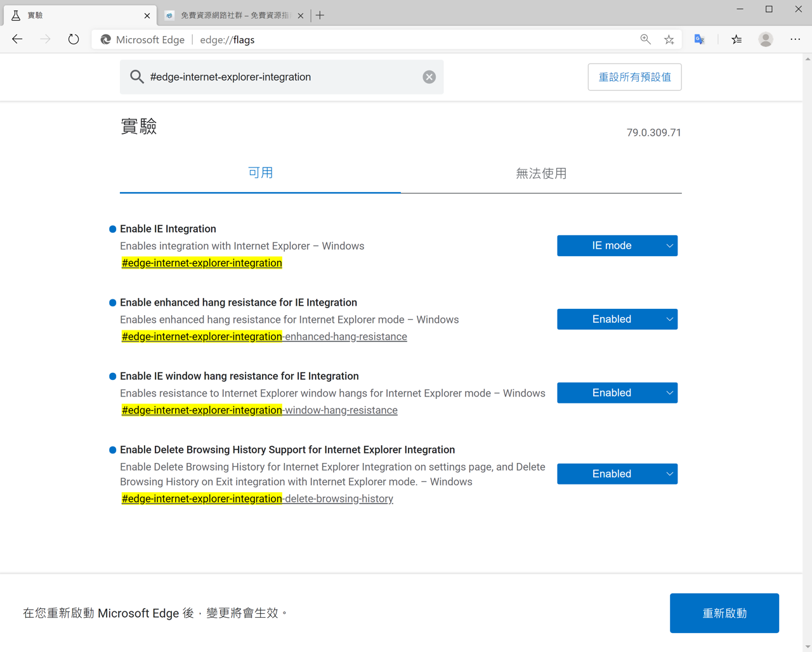Minimize the Edge window
The width and height of the screenshot is (812, 652).
coord(740,9)
